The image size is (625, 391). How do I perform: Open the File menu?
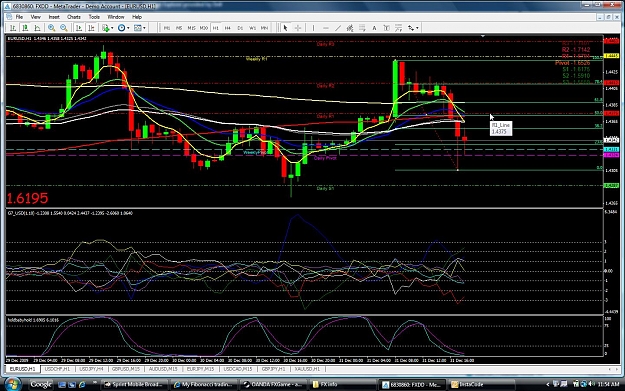[x=19, y=17]
